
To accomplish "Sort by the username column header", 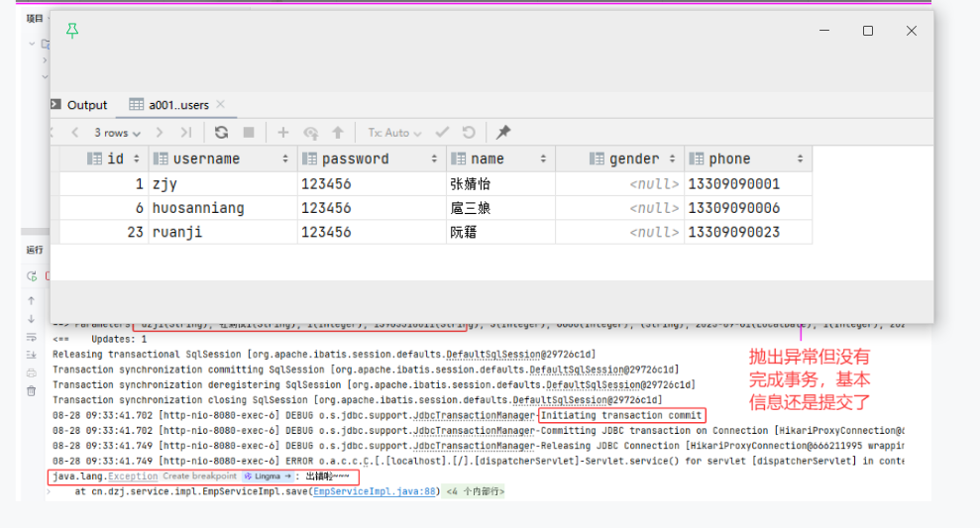I will [x=206, y=158].
